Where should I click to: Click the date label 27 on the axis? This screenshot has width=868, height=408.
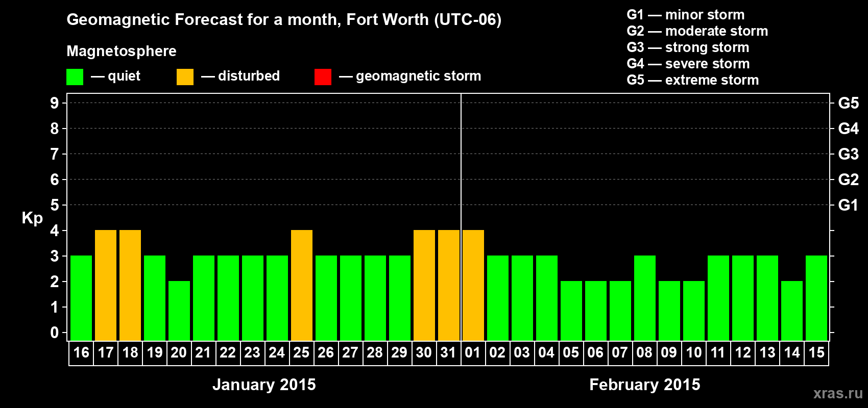coord(350,353)
